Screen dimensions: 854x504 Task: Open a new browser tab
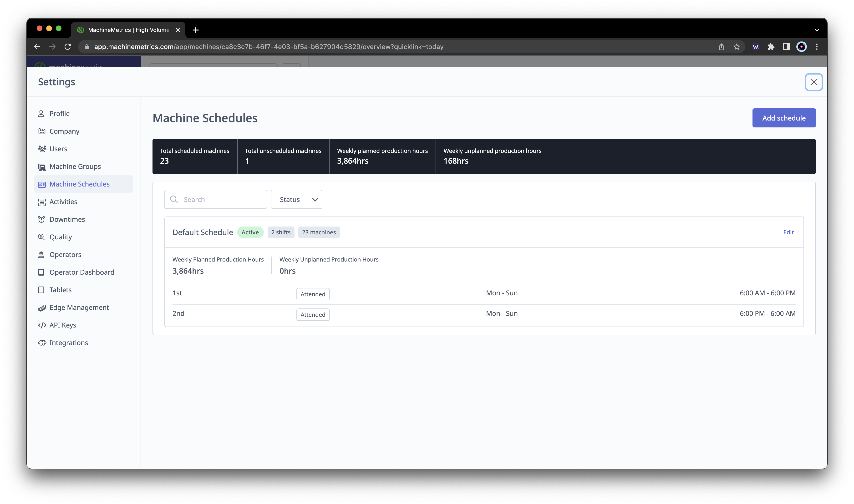point(196,30)
